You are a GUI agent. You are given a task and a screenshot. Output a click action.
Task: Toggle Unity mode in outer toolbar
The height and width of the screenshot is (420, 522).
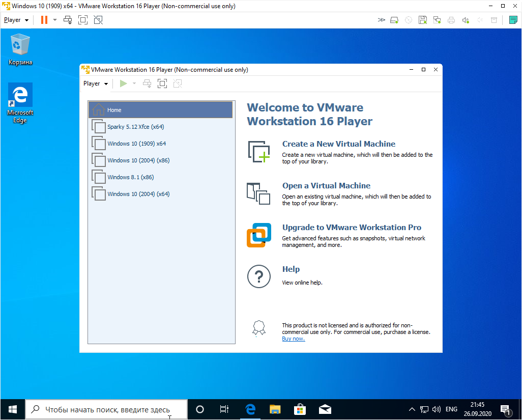[x=98, y=20]
